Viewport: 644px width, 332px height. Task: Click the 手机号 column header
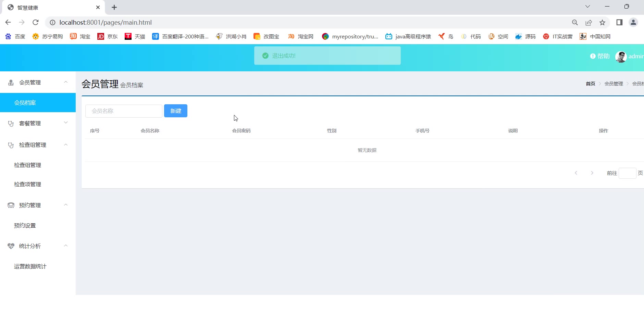tap(422, 131)
